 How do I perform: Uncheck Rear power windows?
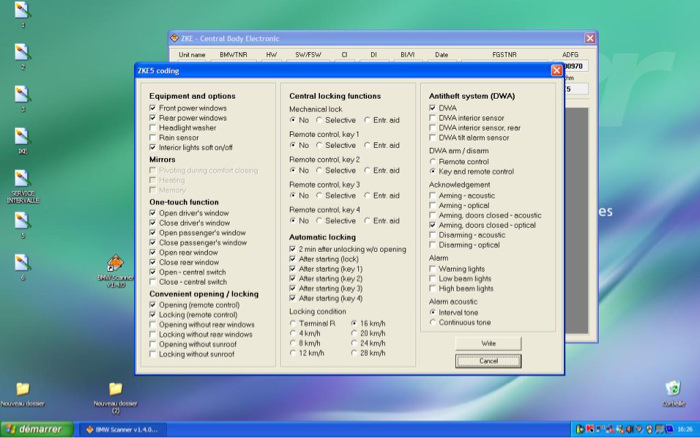153,118
